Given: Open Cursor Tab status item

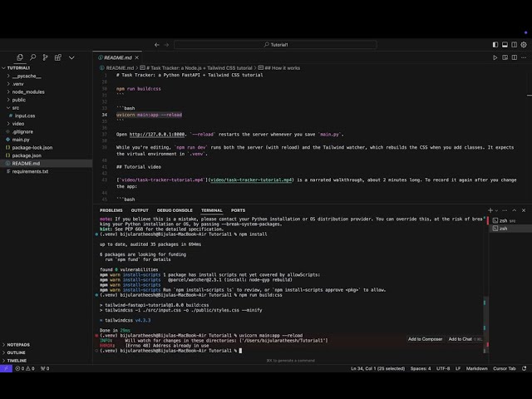Looking at the screenshot, I should click(505, 368).
